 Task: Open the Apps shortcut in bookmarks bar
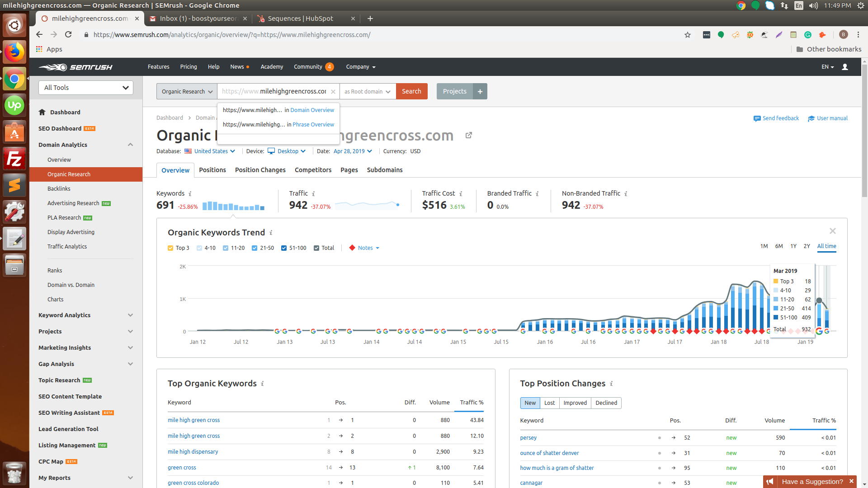[x=49, y=49]
